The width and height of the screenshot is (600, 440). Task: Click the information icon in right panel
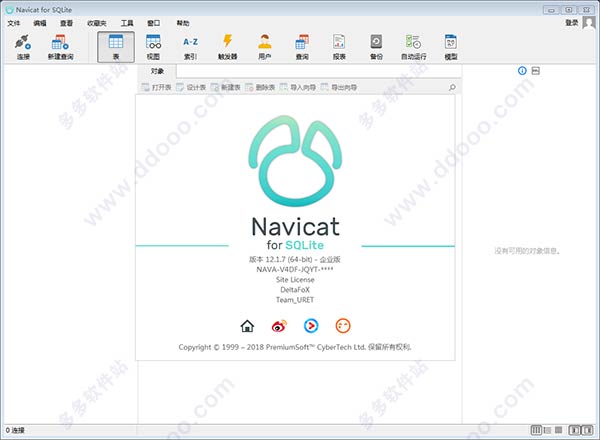click(522, 70)
